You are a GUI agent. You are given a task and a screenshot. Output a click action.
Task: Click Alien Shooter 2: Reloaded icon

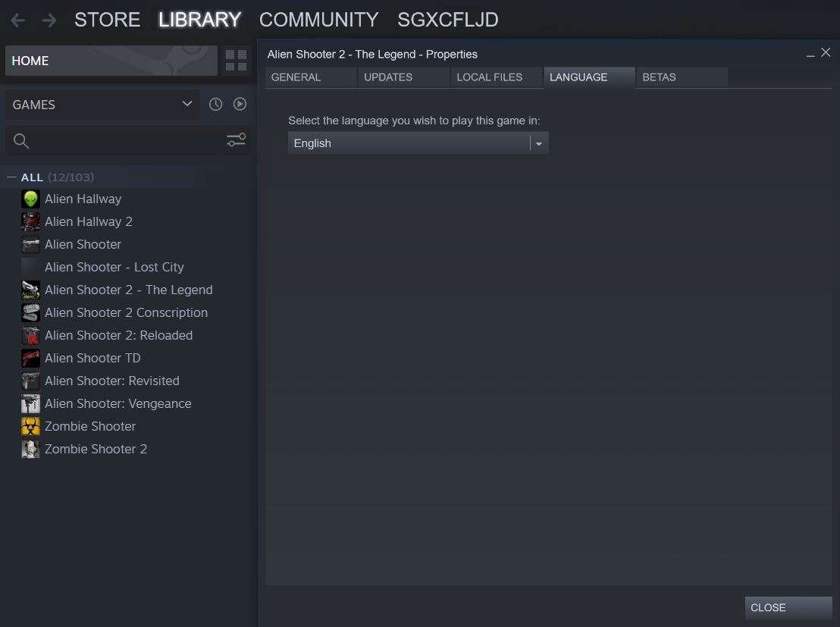[30, 335]
